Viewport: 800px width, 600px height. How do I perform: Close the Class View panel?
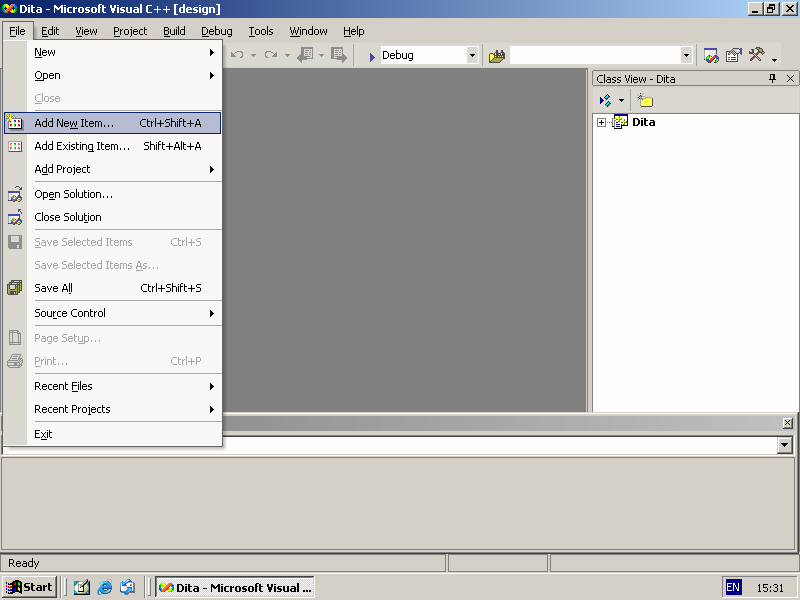[790, 79]
